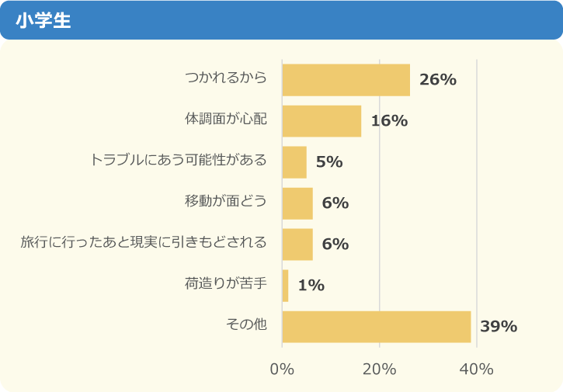This screenshot has width=563, height=392.
Task: Select the その他 category label
Action: [246, 324]
